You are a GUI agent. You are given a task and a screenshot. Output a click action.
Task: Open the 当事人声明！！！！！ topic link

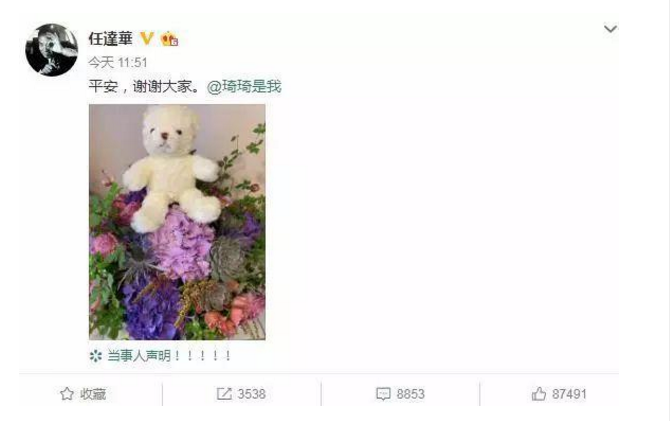[169, 356]
